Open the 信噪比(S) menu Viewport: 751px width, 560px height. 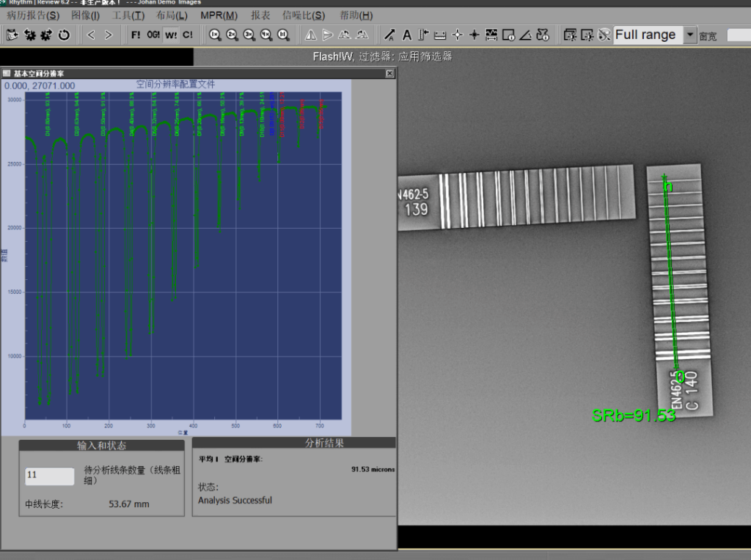(304, 15)
